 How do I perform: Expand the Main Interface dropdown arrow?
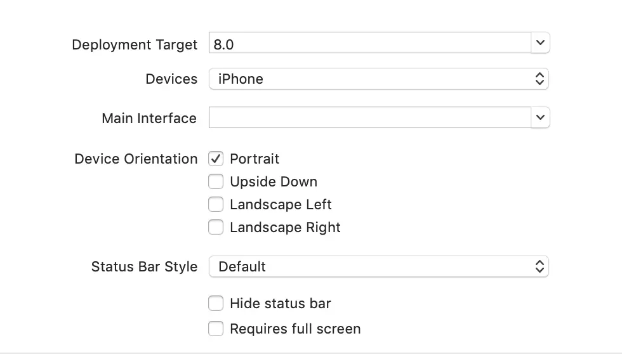[539, 117]
